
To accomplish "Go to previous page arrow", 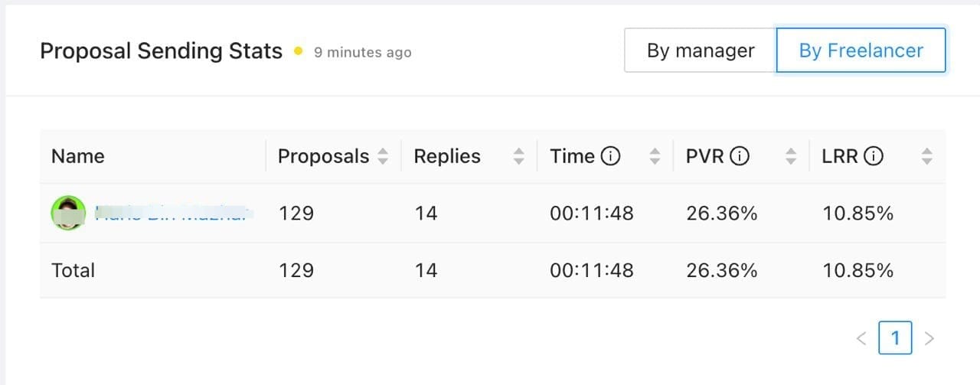I will [x=861, y=338].
